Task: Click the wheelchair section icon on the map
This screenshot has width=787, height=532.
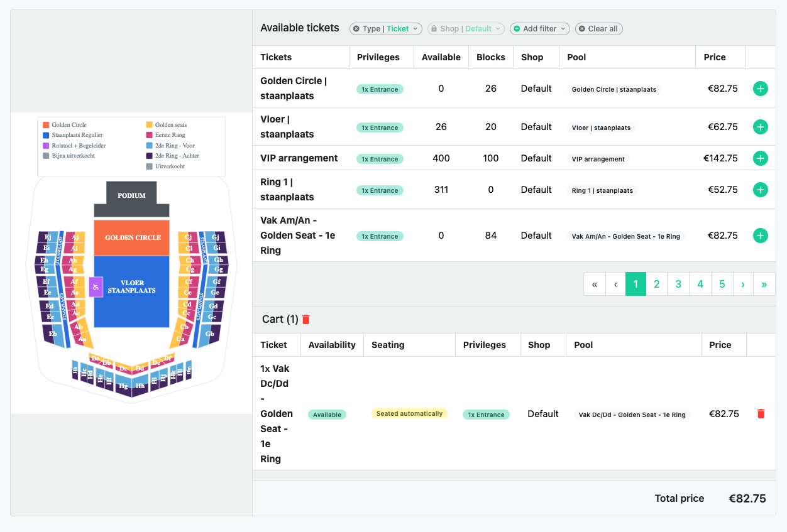Action: click(96, 287)
